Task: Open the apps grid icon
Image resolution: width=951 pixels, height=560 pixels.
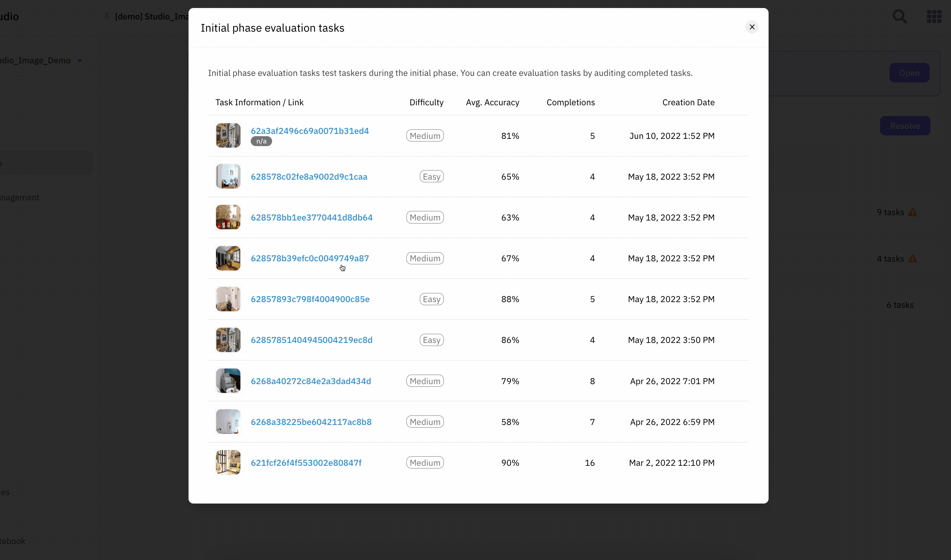Action: click(x=934, y=16)
